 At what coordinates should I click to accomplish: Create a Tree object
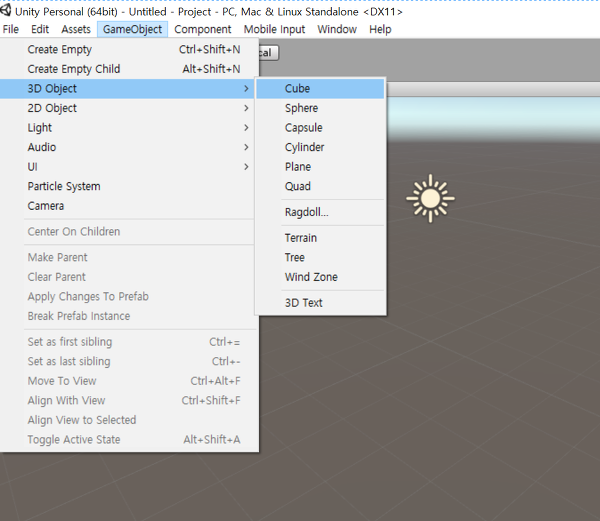(320, 257)
